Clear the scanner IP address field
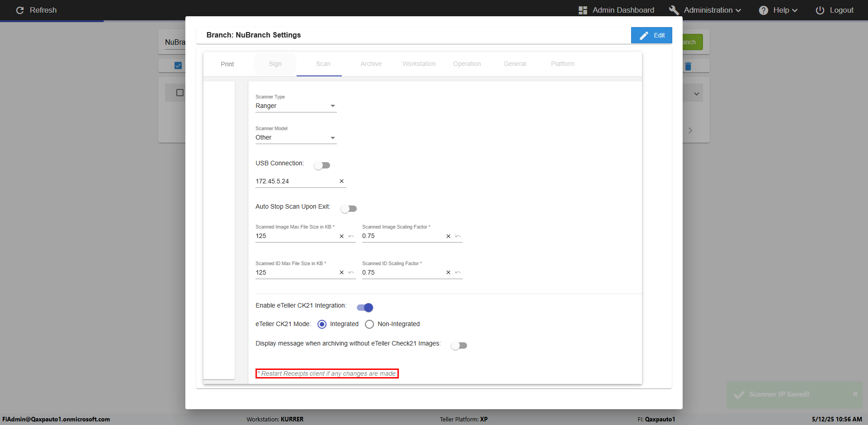 [342, 181]
